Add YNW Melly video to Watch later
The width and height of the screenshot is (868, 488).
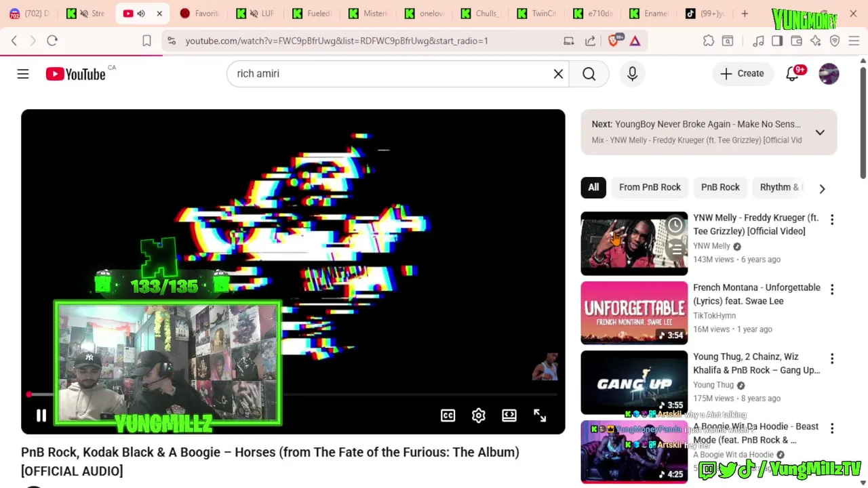tap(675, 225)
